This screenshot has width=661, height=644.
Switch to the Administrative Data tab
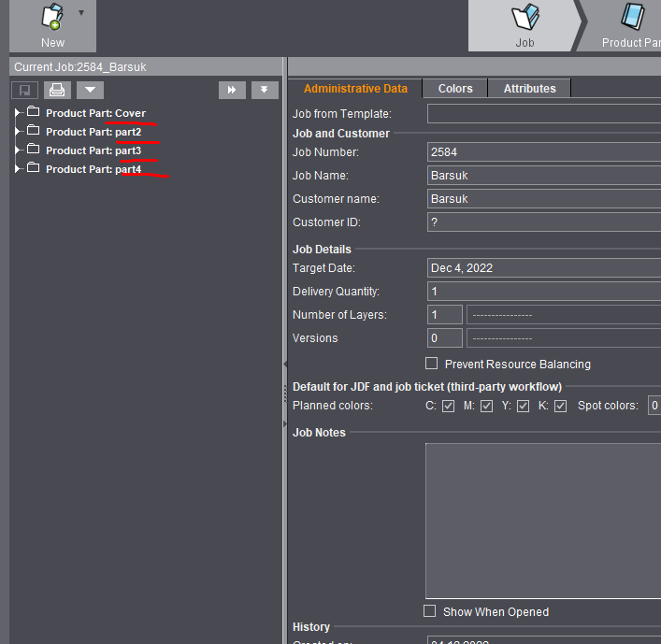click(x=355, y=89)
